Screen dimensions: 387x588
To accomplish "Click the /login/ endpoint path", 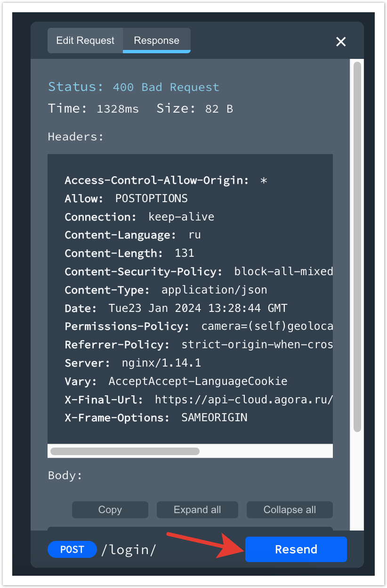I will coord(129,550).
